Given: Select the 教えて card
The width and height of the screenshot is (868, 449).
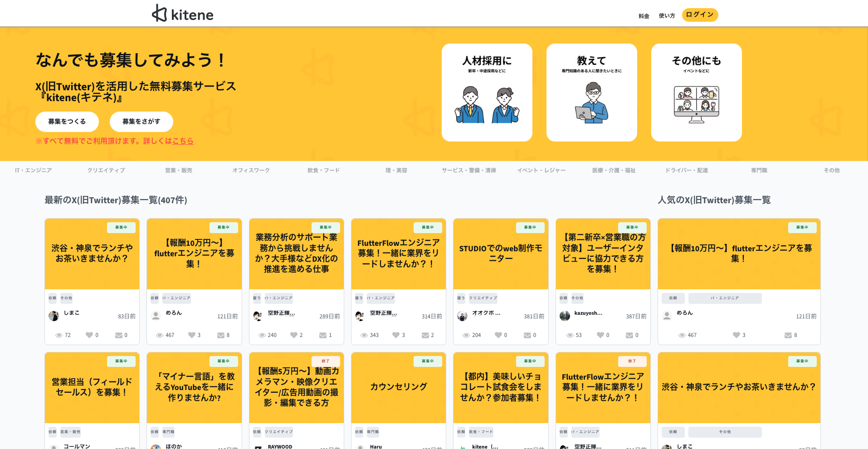Looking at the screenshot, I should [x=592, y=93].
